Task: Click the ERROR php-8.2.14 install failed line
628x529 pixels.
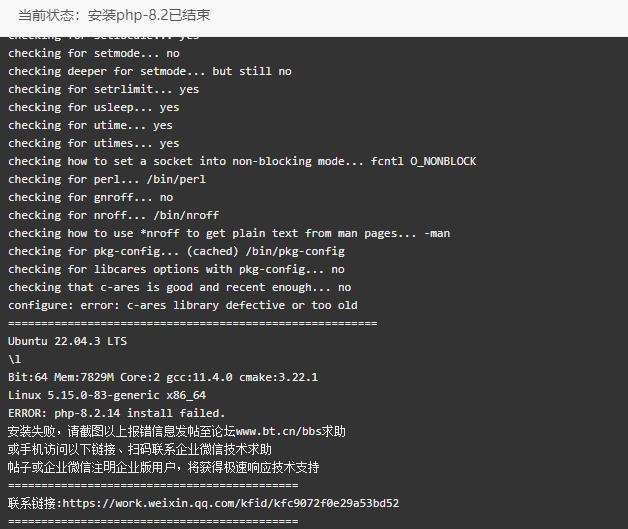Action: click(117, 413)
